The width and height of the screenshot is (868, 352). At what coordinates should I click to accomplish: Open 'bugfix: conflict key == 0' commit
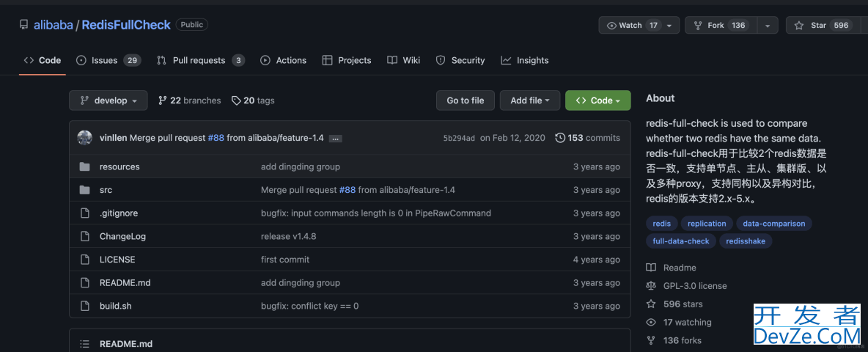click(x=310, y=306)
